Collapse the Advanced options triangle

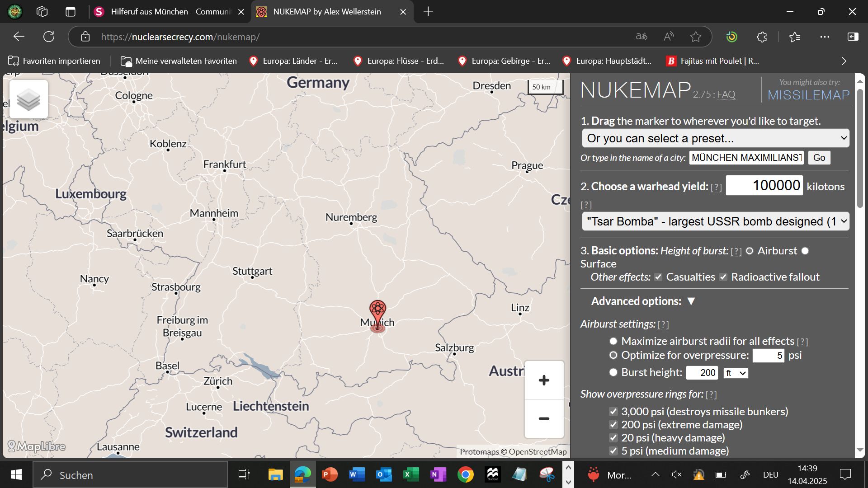click(x=691, y=301)
